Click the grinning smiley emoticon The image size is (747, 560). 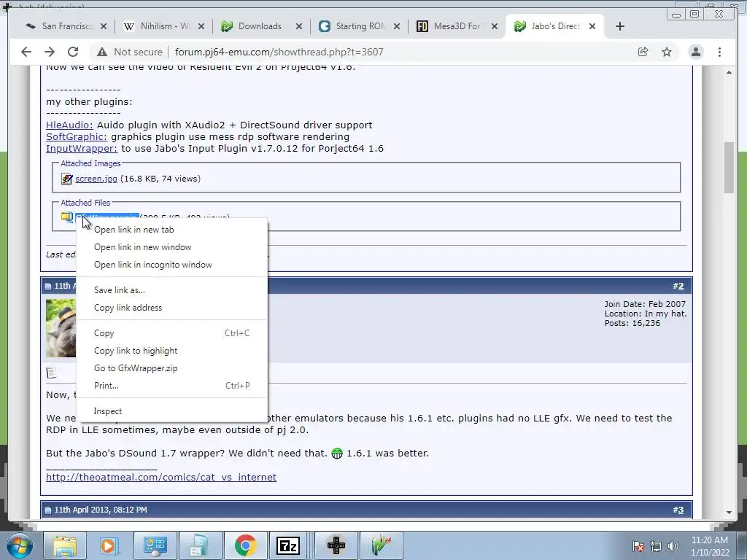pyautogui.click(x=337, y=454)
